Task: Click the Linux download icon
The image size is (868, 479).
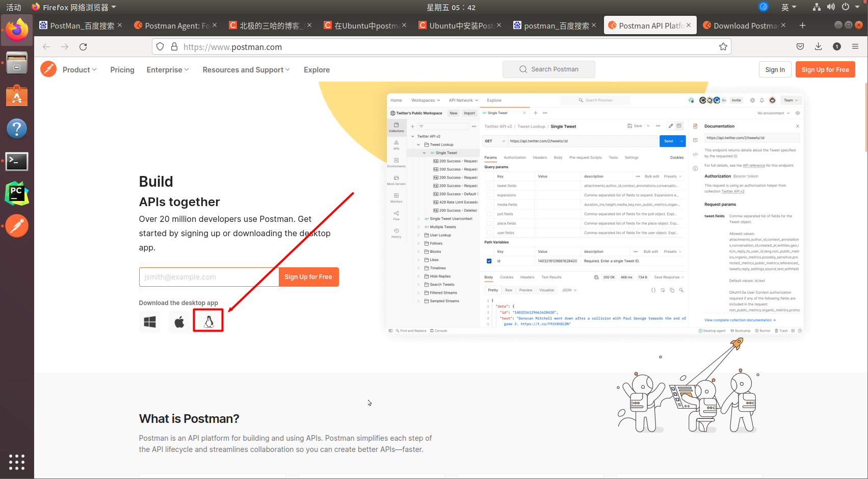Action: pyautogui.click(x=208, y=320)
